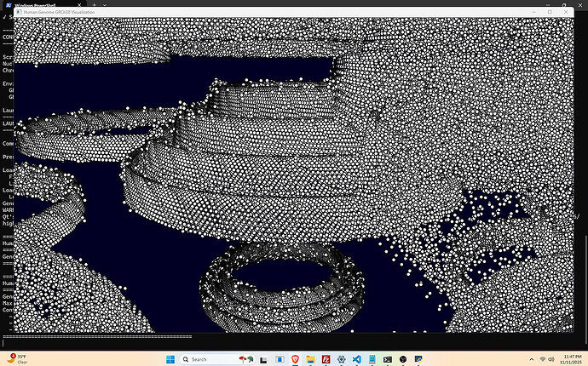Click the Human Genome GRCh38 Visualization title bar

[256, 14]
